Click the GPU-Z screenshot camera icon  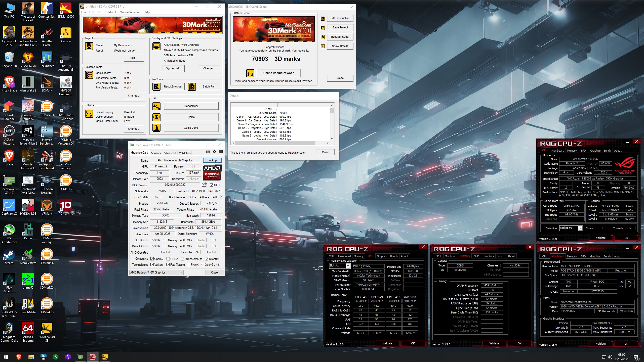[x=208, y=152]
